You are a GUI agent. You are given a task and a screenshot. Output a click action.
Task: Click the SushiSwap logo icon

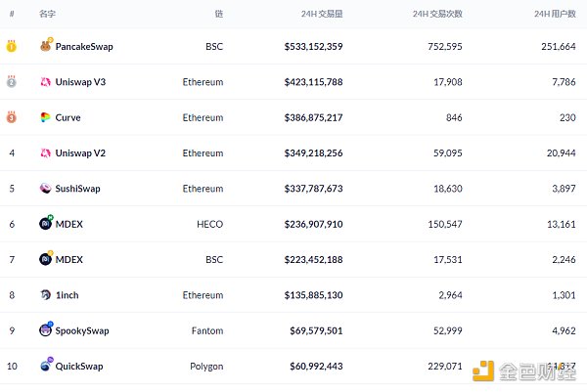point(46,189)
